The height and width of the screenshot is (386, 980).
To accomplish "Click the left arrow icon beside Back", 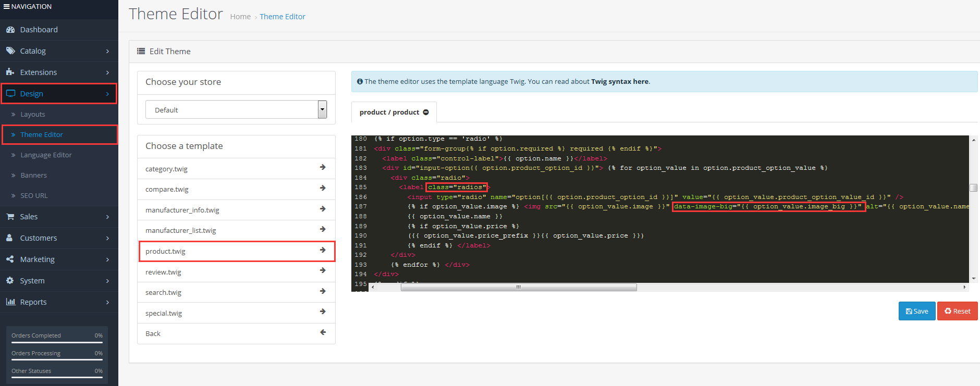I will point(323,332).
